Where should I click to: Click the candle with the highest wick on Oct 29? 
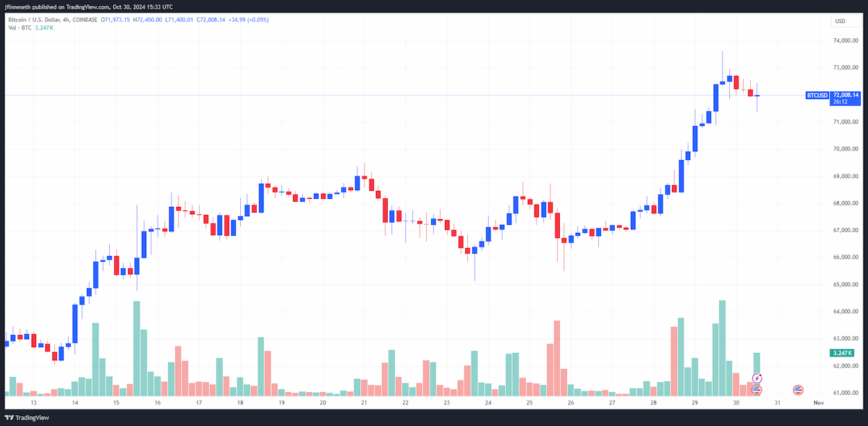point(722,67)
